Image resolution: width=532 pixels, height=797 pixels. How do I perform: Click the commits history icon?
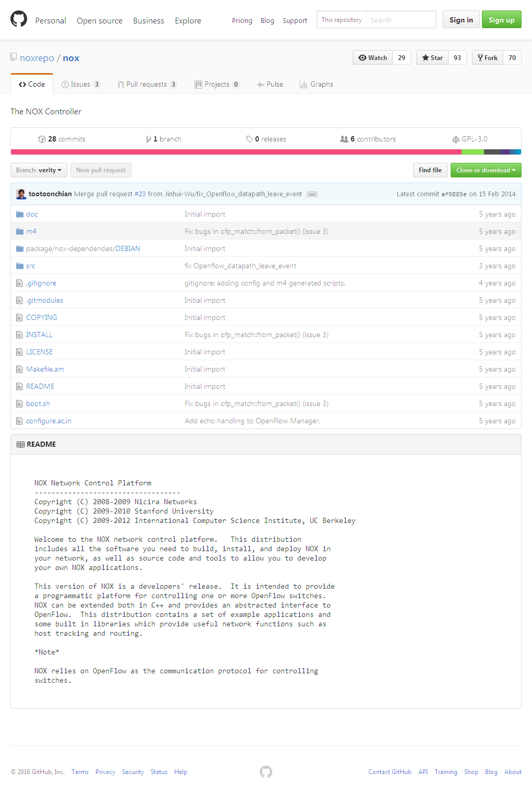tap(42, 139)
